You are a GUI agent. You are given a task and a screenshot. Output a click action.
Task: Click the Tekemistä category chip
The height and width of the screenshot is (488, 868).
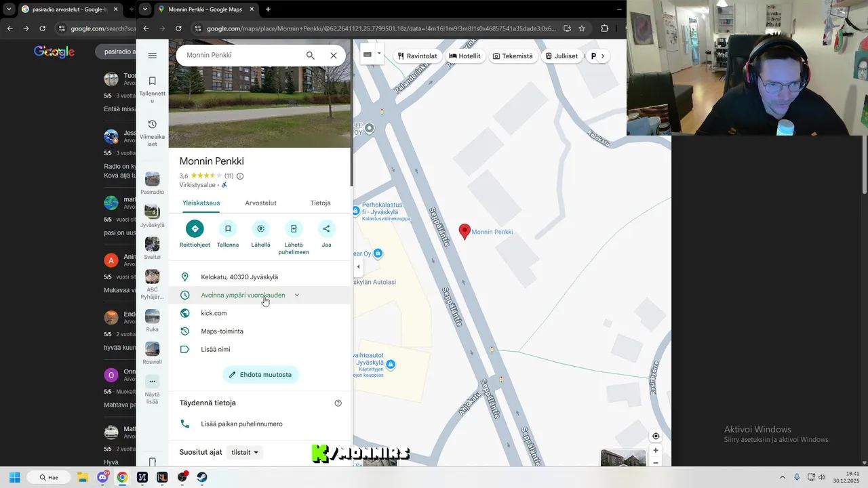[513, 56]
